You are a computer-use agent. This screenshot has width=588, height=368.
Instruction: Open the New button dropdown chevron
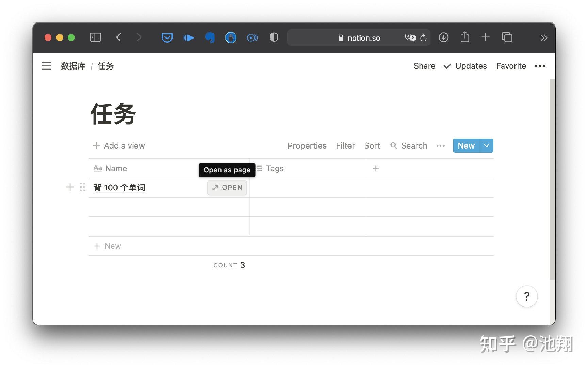pyautogui.click(x=486, y=145)
